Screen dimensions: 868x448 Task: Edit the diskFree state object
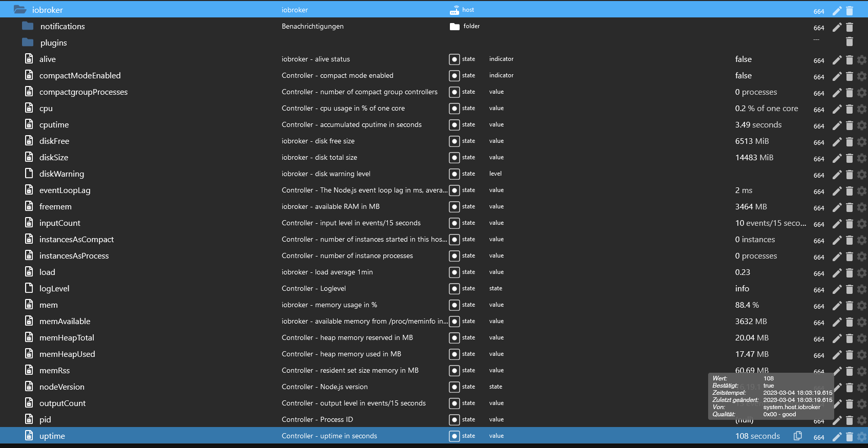click(837, 142)
